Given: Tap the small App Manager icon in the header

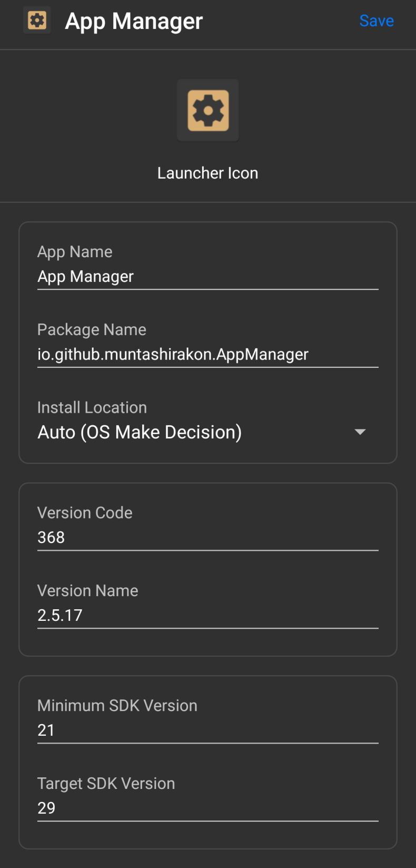Looking at the screenshot, I should (x=37, y=21).
